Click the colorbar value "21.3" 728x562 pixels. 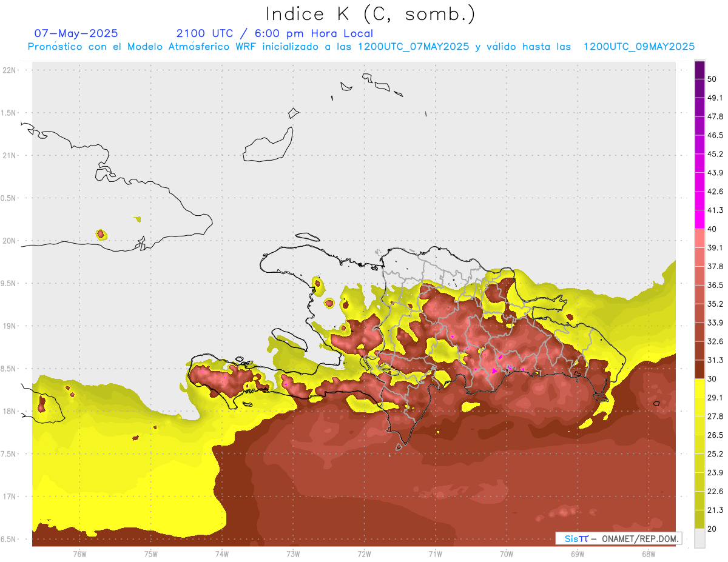click(x=715, y=510)
